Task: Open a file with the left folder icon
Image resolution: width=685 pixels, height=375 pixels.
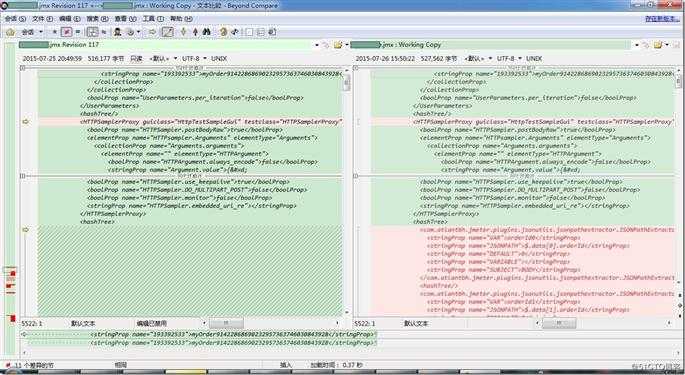Action: (x=338, y=45)
